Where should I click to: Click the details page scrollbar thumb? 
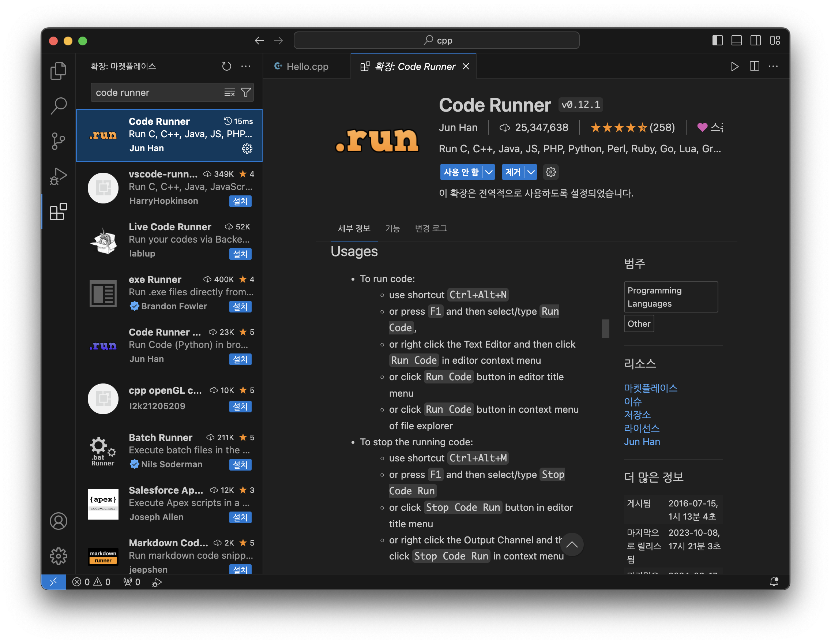605,328
